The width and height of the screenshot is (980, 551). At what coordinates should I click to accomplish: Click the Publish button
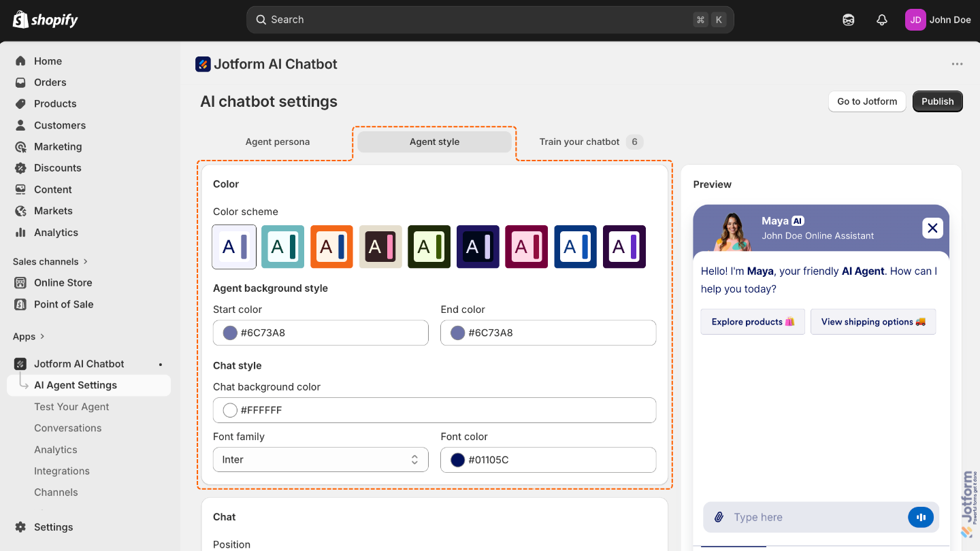point(937,101)
